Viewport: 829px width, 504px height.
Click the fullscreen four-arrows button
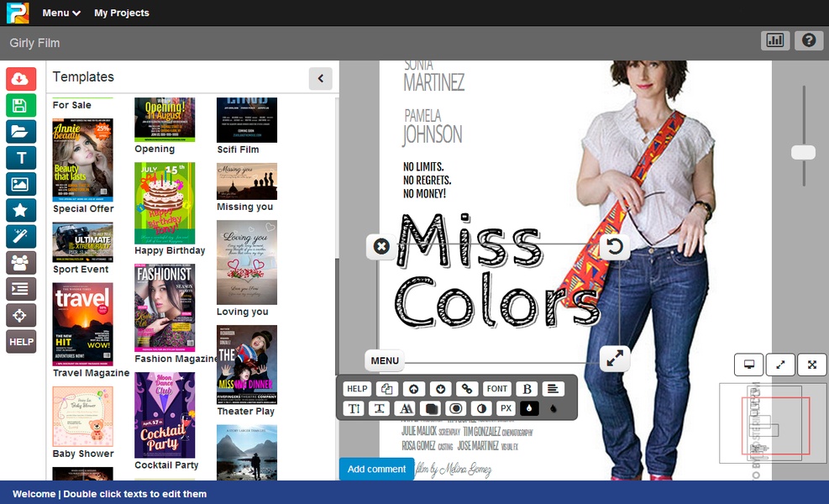click(812, 365)
